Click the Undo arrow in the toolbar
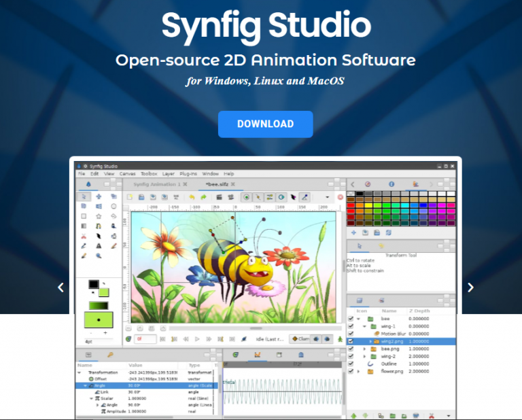Viewport: 522px width, 420px height. [x=192, y=197]
